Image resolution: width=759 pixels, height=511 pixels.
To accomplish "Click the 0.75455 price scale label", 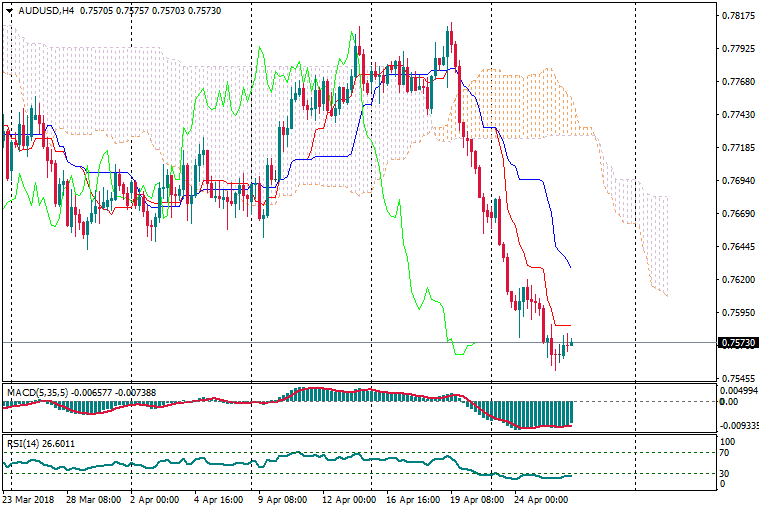I will coord(737,379).
